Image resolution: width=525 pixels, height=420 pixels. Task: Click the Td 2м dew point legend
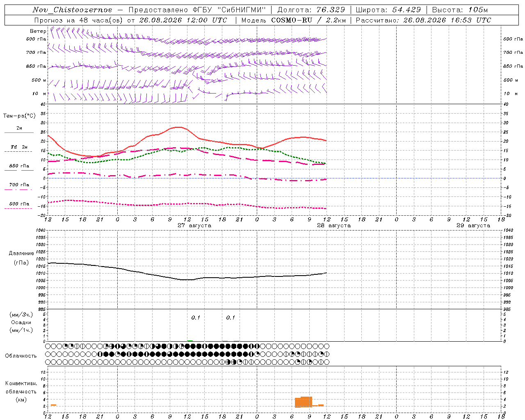(19, 147)
